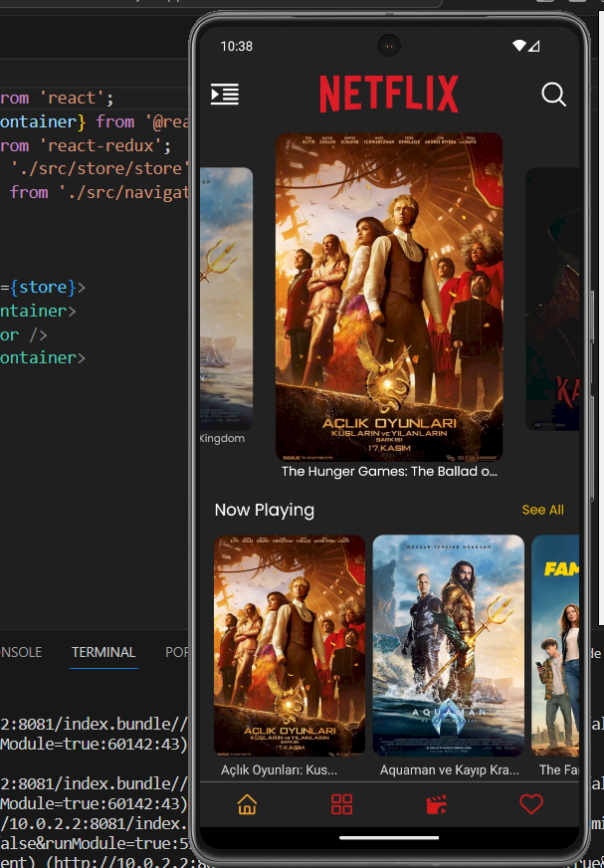
Task: Select 'The Hunger Games: The Ballad o...' title
Action: 389,472
